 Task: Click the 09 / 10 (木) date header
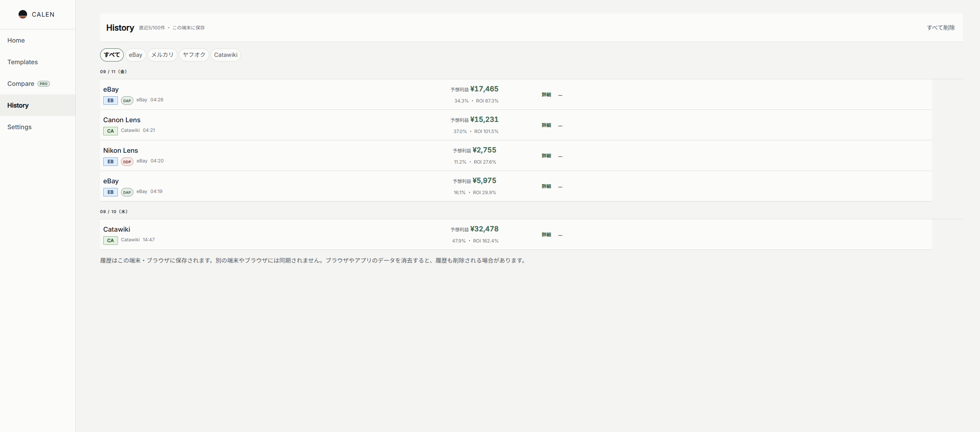[114, 212]
